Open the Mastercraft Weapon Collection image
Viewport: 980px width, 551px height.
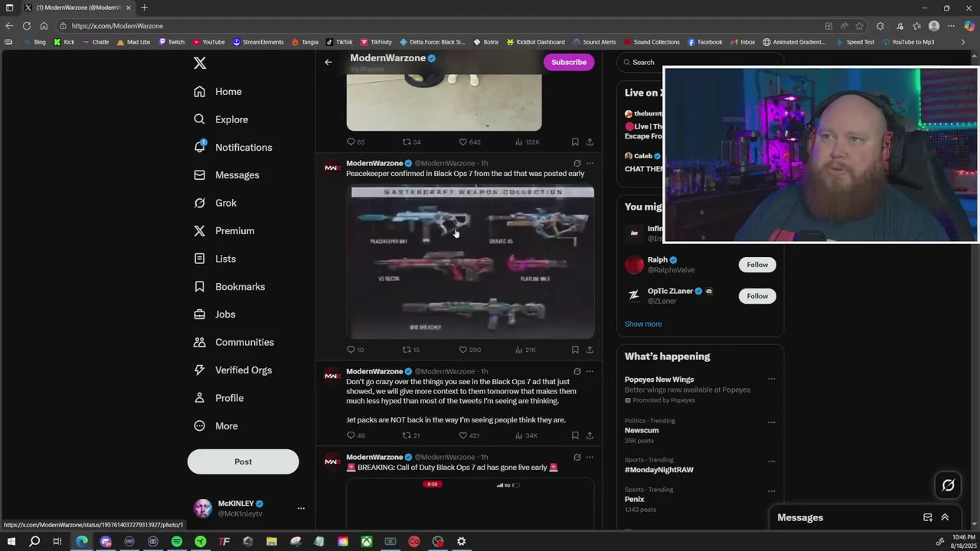(x=471, y=261)
